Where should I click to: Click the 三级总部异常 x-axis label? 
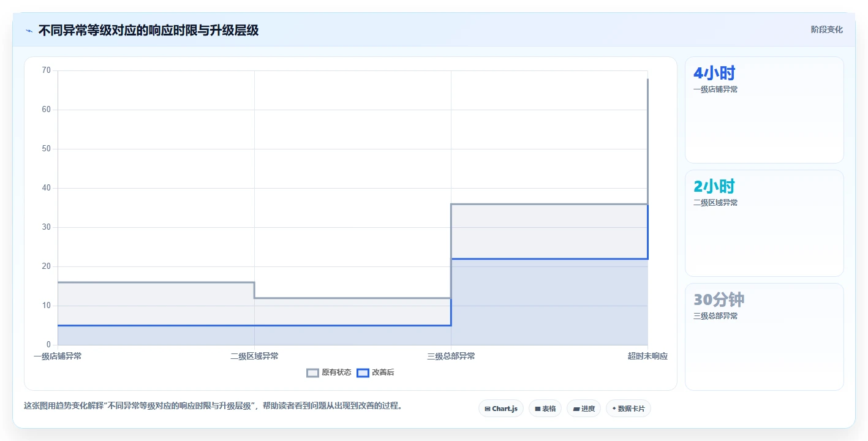(x=451, y=356)
